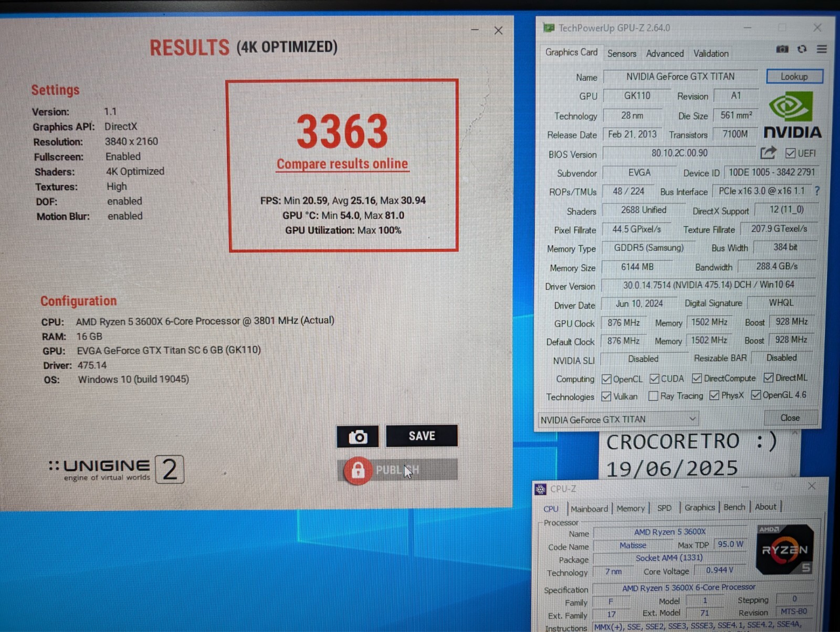This screenshot has height=632, width=840.
Task: Open the SPD tab in CPU-Z
Action: (664, 508)
